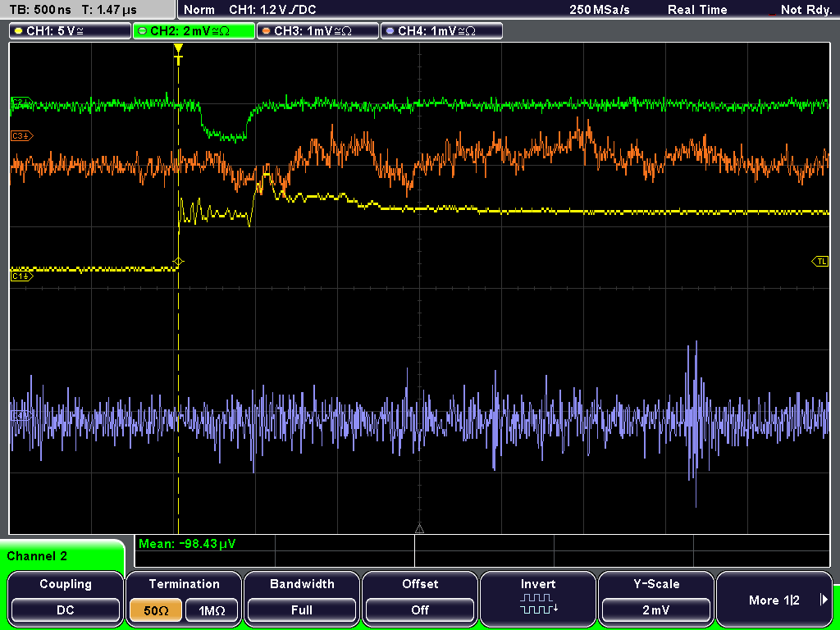Click the CH1: 1.2 V trigger source readout

point(272,10)
